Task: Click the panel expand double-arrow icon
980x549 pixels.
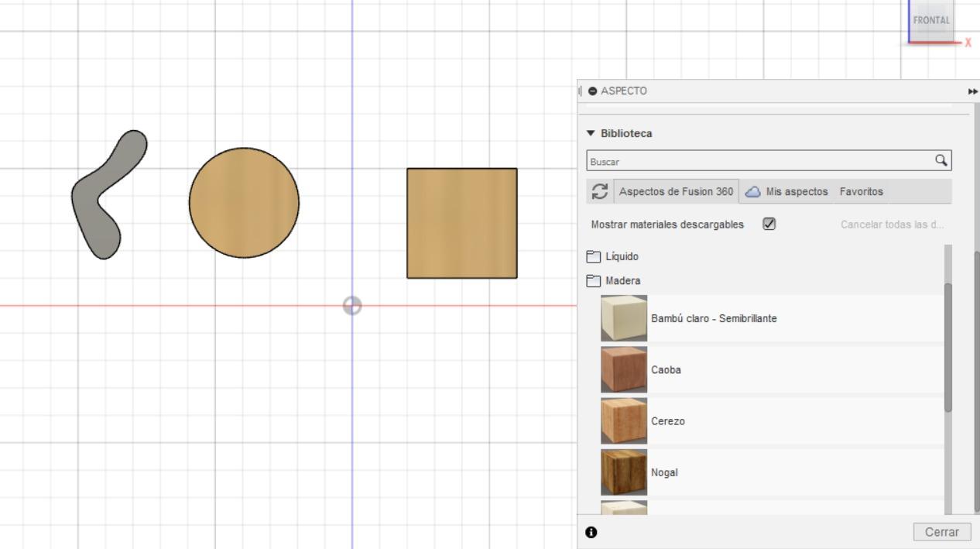Action: (973, 91)
